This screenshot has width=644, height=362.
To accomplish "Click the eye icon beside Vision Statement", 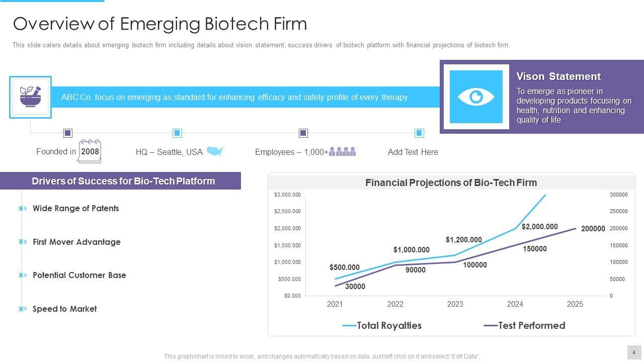I will (476, 97).
